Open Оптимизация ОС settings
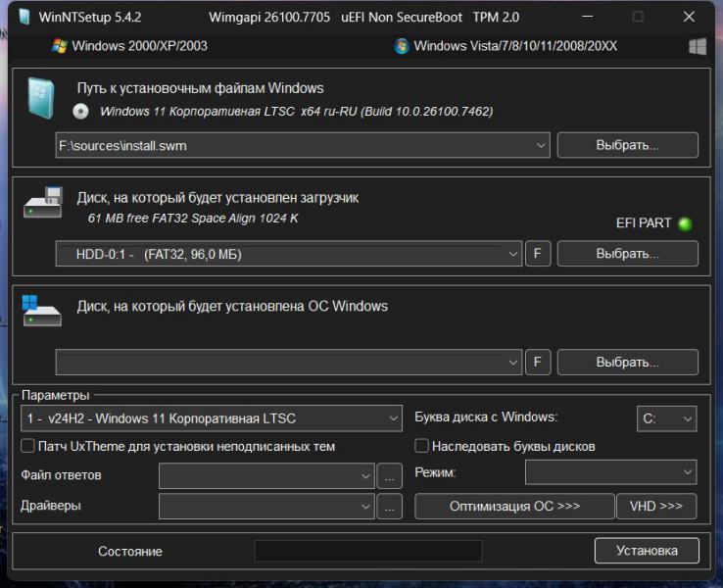Image resolution: width=723 pixels, height=588 pixels. 514,507
